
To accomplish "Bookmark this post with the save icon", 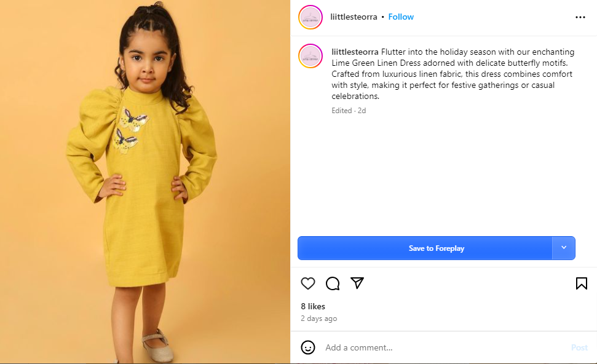I will pos(581,283).
